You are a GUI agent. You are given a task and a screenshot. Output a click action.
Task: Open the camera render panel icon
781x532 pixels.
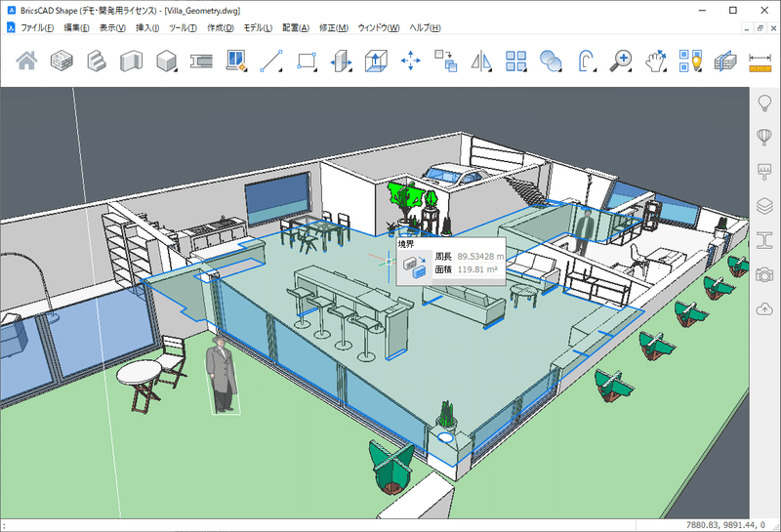point(764,274)
